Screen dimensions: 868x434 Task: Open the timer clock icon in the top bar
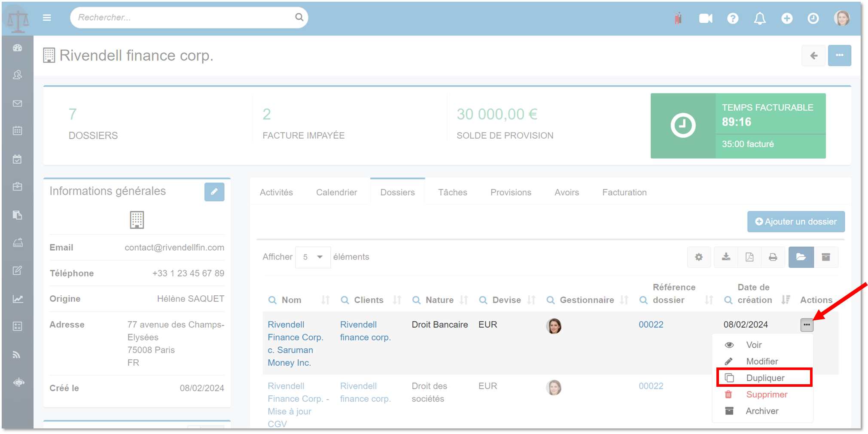click(x=813, y=18)
